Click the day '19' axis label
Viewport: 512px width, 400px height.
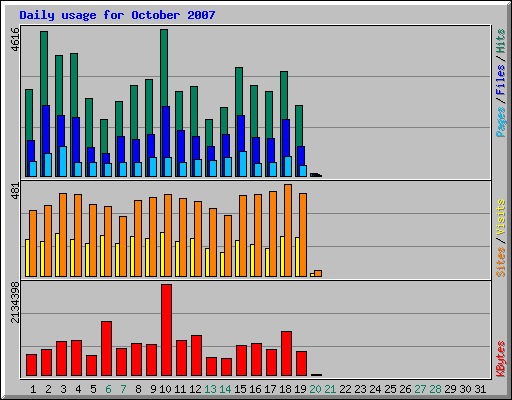(x=300, y=389)
